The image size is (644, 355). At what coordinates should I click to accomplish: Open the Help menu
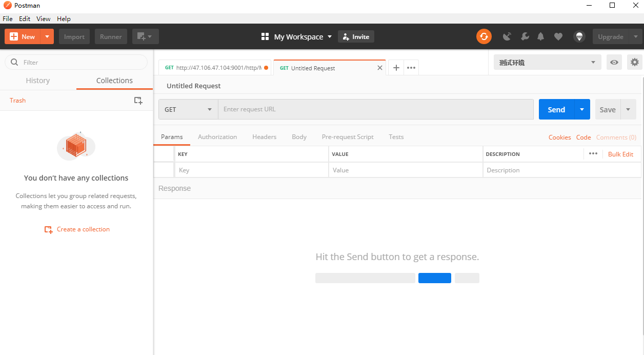click(x=64, y=18)
